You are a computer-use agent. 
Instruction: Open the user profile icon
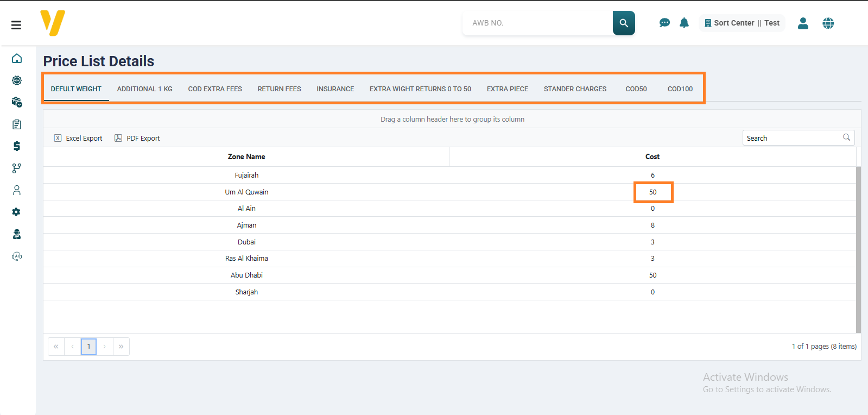point(803,23)
